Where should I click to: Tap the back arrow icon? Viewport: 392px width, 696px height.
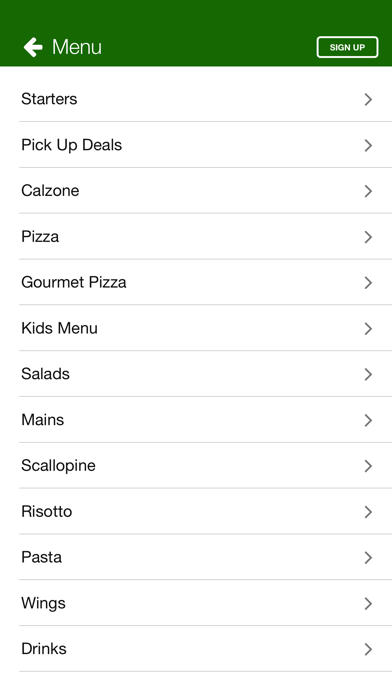coord(33,47)
